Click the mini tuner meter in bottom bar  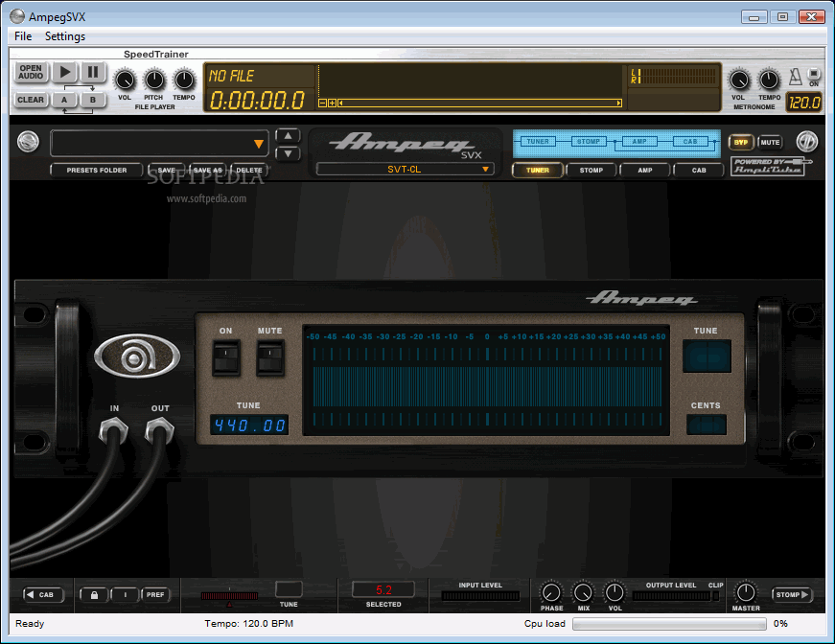pos(229,596)
